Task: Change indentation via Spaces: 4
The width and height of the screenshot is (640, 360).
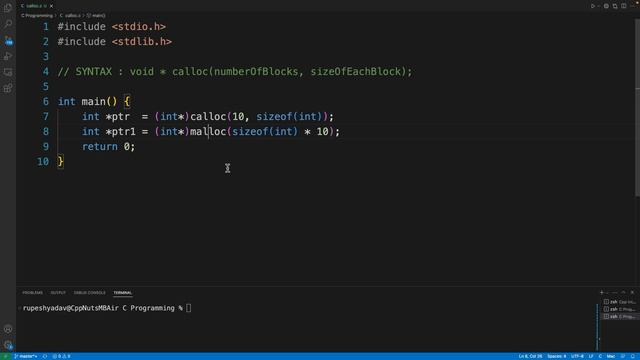Action: coord(556,356)
